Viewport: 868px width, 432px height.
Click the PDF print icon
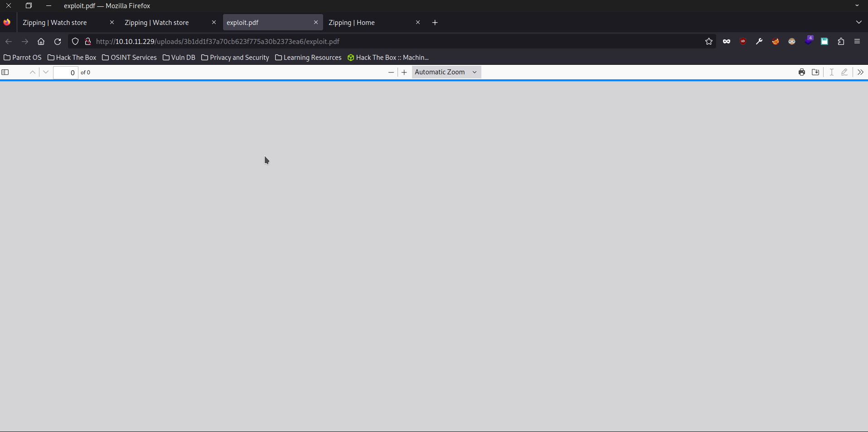[x=802, y=72]
